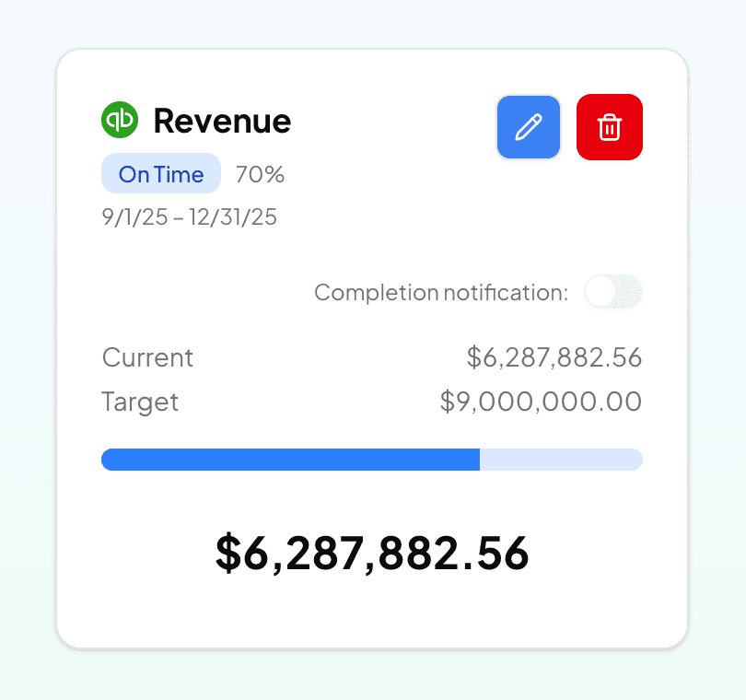Screen dimensions: 746x700
Task: Select the 70% completion percentage text
Action: (x=260, y=174)
